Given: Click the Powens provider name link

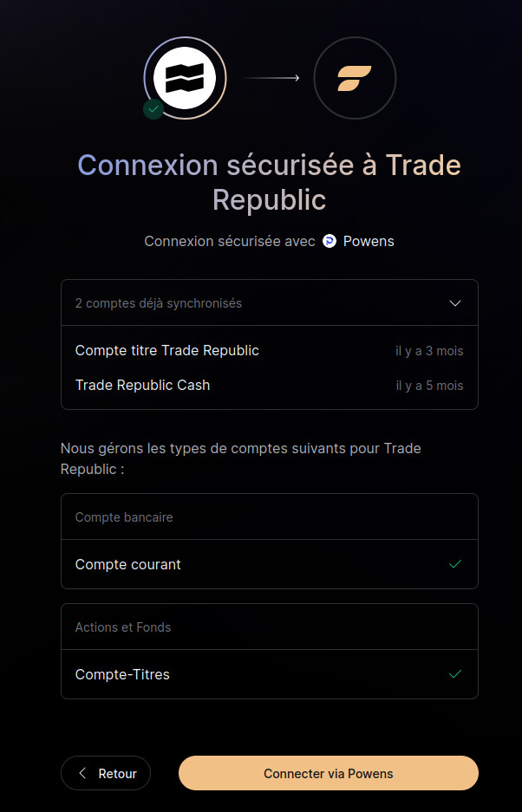Looking at the screenshot, I should [x=369, y=241].
